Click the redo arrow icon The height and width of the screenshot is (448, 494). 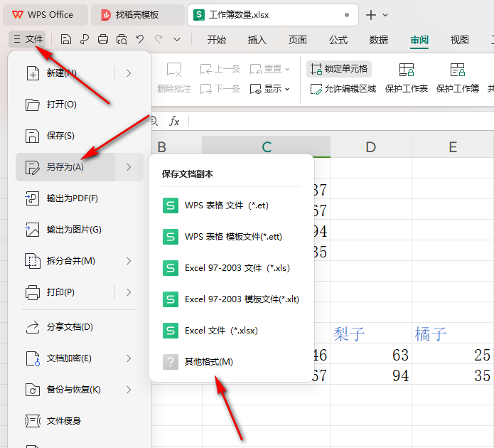point(159,40)
